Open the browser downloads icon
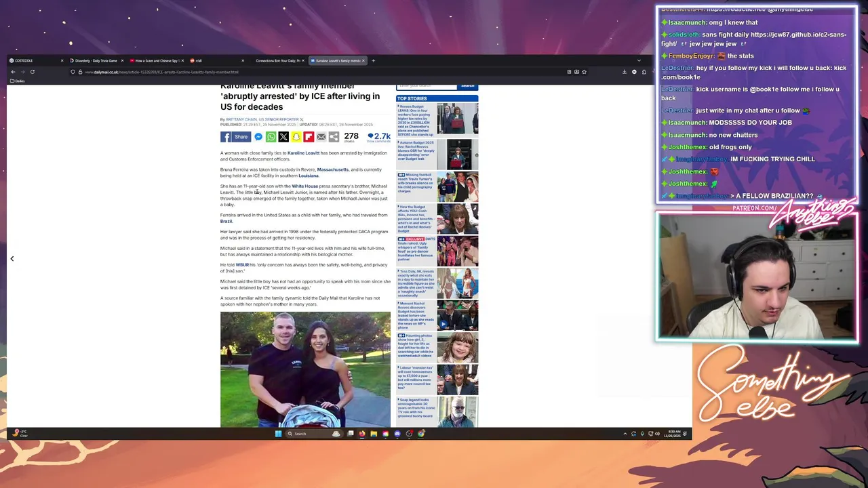868x488 pixels. click(x=625, y=72)
